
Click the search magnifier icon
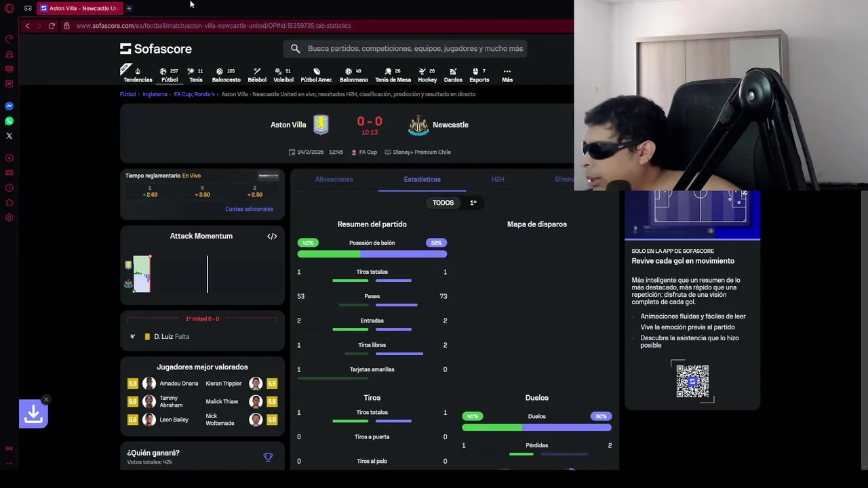[x=295, y=49]
